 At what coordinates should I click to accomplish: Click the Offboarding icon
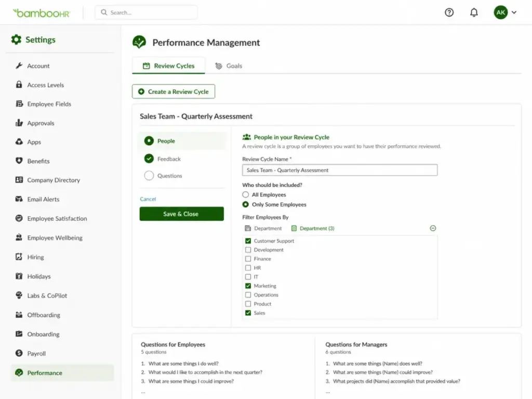(x=19, y=314)
